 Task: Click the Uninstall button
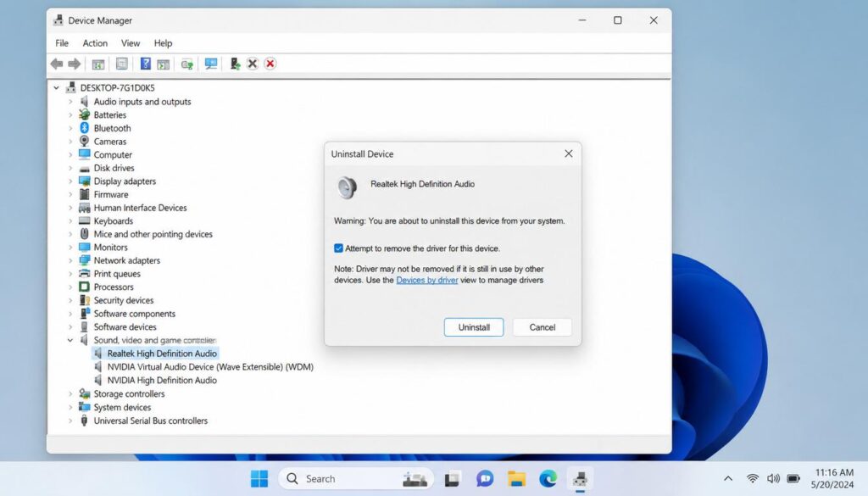tap(474, 327)
